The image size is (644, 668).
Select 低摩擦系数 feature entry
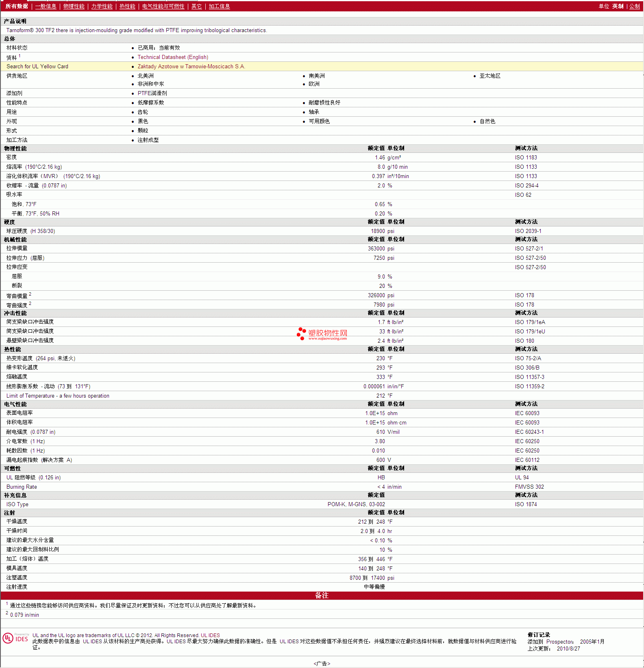pyautogui.click(x=151, y=103)
